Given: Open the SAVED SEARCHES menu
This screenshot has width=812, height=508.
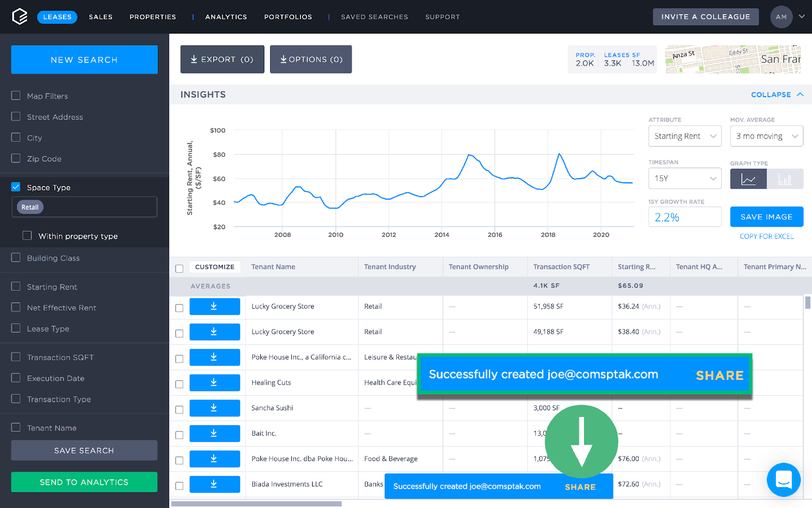Looking at the screenshot, I should point(375,16).
